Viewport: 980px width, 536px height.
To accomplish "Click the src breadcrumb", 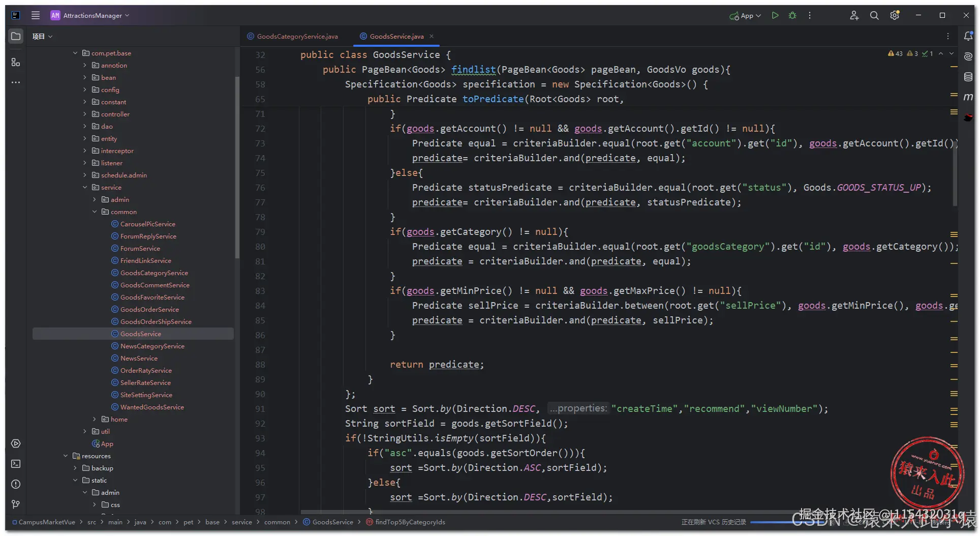I will [x=91, y=522].
